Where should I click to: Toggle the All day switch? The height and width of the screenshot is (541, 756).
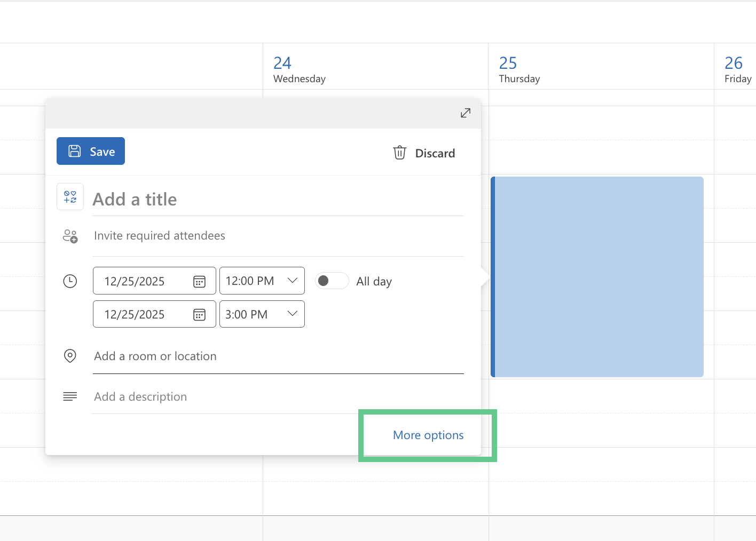point(332,281)
